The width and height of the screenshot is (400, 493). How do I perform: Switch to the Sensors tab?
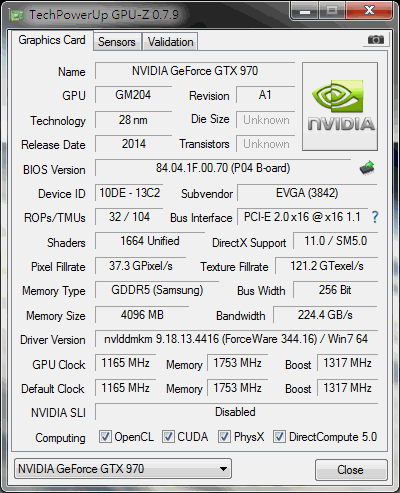click(117, 42)
